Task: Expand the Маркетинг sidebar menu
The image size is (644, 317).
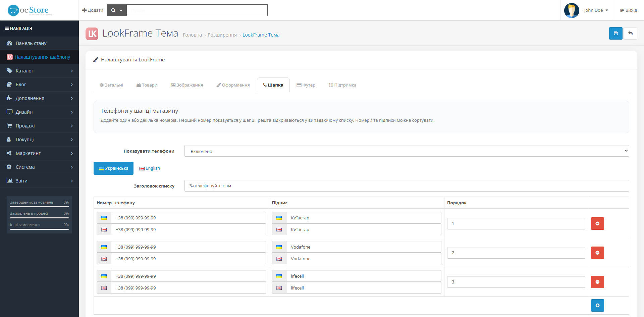Action: point(39,153)
